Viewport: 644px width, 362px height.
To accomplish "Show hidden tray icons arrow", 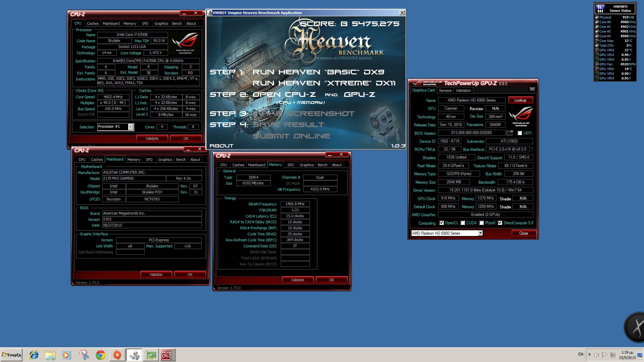I will 589,355.
